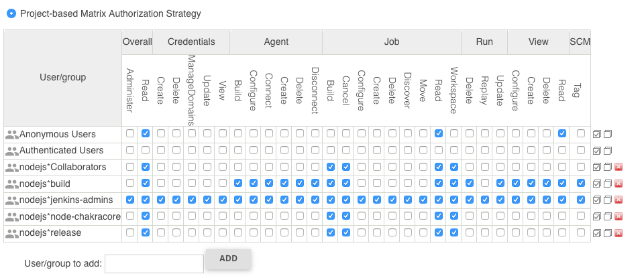Viewport: 644px width, 278px height.
Task: Focus the User/group to add field
Action: [x=154, y=264]
